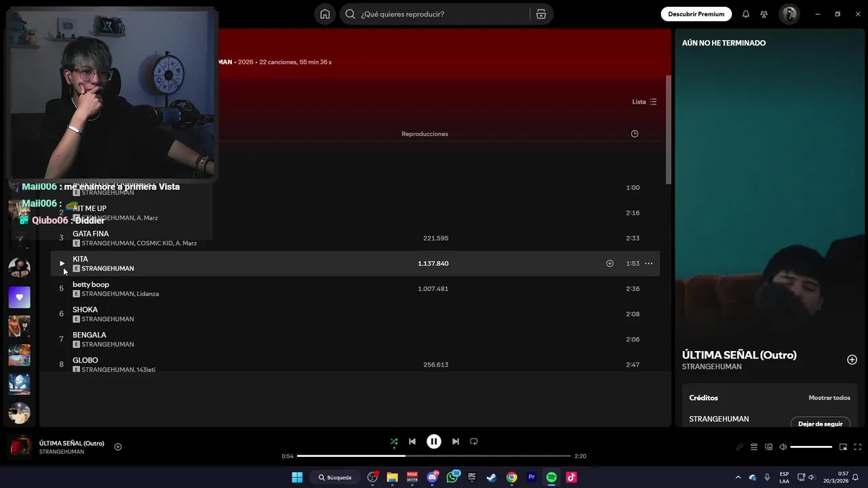Click Dejar de seguir button
Image resolution: width=868 pixels, height=488 pixels.
coord(820,424)
